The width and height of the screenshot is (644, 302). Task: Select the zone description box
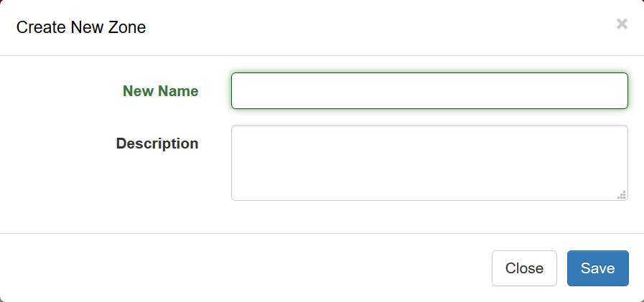coord(429,163)
